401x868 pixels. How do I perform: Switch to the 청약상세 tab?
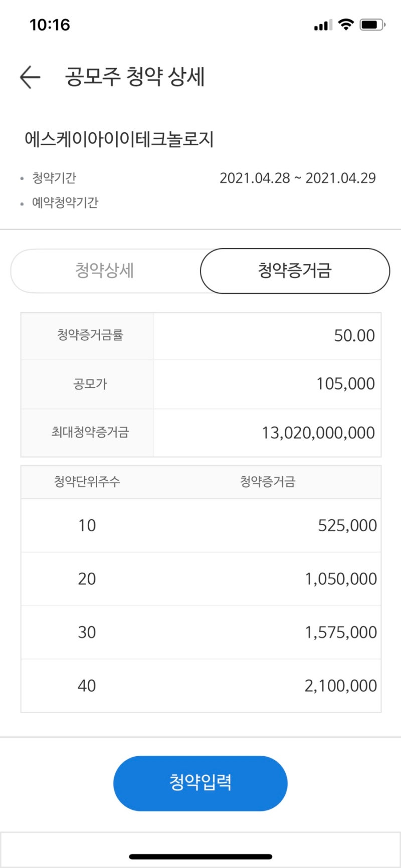105,271
